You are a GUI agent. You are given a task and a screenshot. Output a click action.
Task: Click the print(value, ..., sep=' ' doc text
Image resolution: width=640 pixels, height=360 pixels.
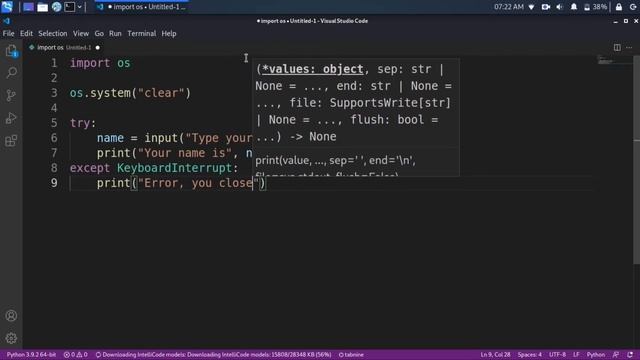point(335,160)
